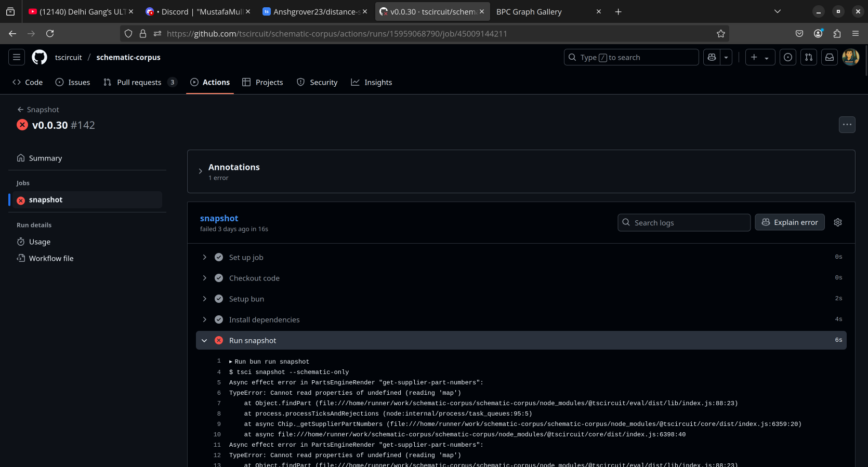Viewport: 868px width, 467px height.
Task: Click the GitHub logo home icon
Action: point(40,57)
